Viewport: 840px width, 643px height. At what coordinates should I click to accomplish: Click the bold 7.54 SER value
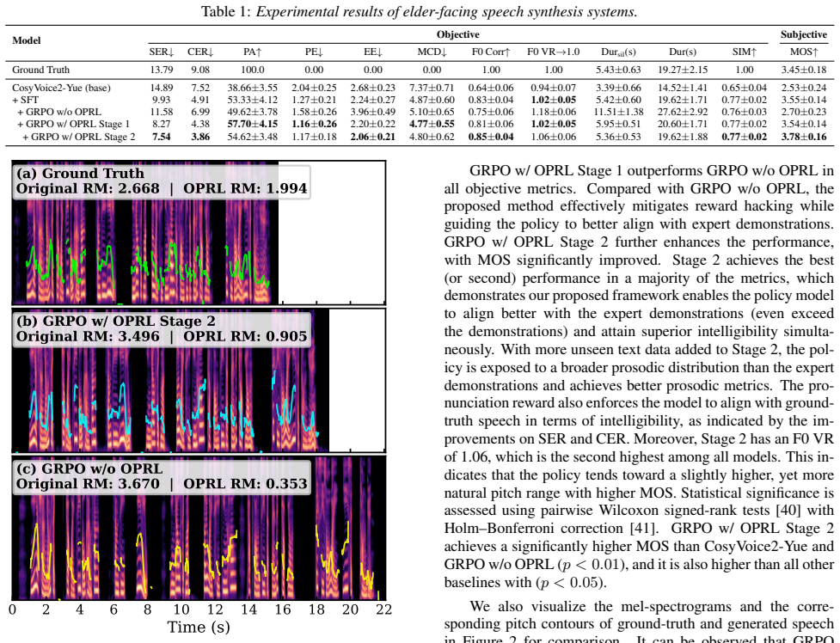(x=162, y=137)
